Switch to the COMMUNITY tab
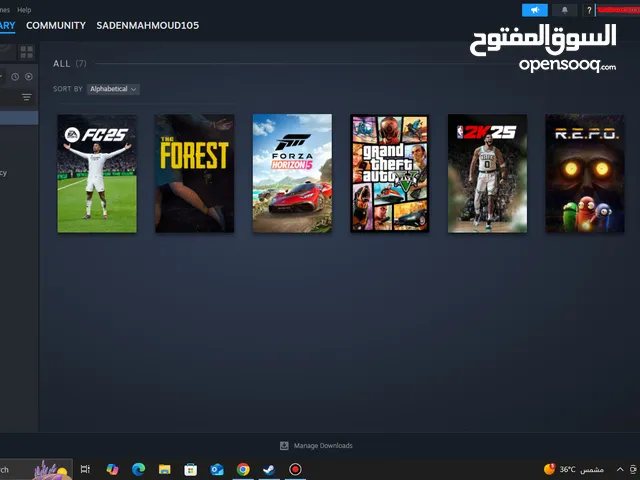The width and height of the screenshot is (640, 480). [x=56, y=25]
